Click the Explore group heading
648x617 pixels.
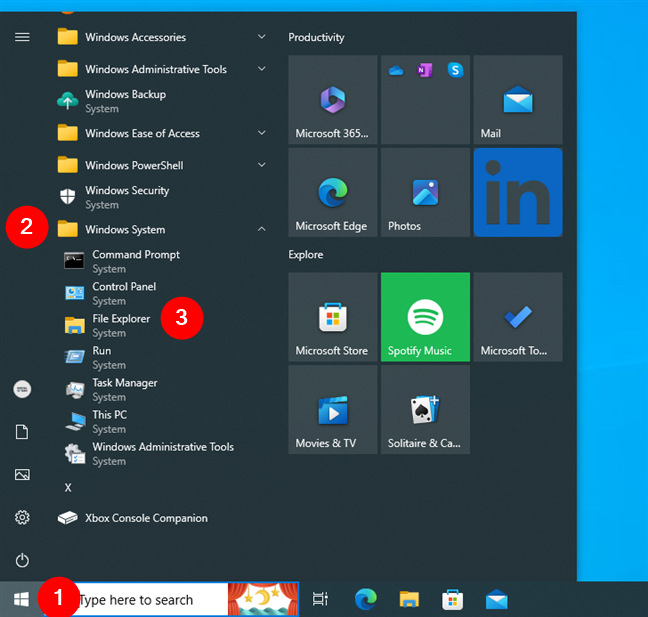click(306, 254)
